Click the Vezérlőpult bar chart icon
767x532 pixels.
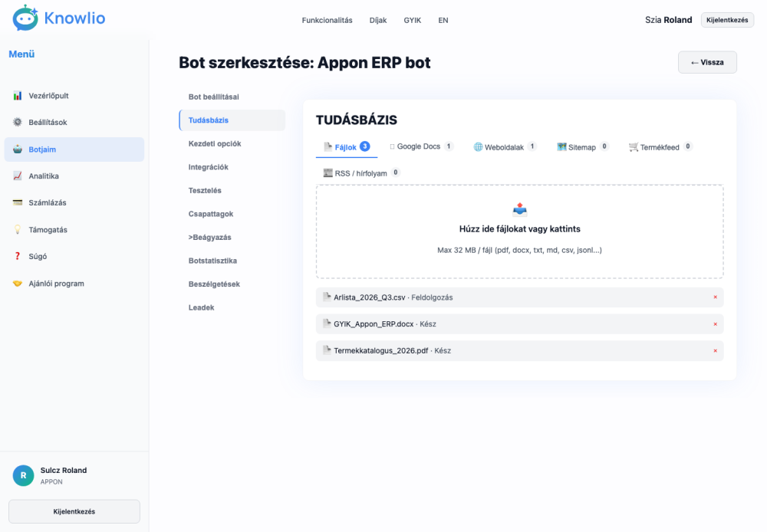[18, 95]
